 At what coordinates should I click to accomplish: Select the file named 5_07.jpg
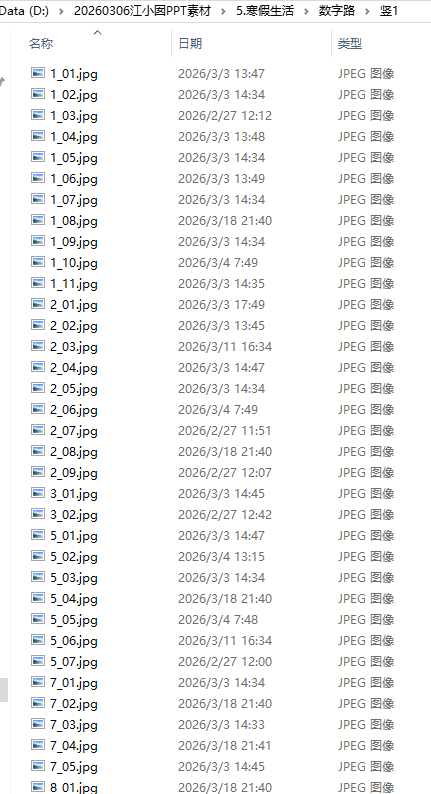pos(74,661)
